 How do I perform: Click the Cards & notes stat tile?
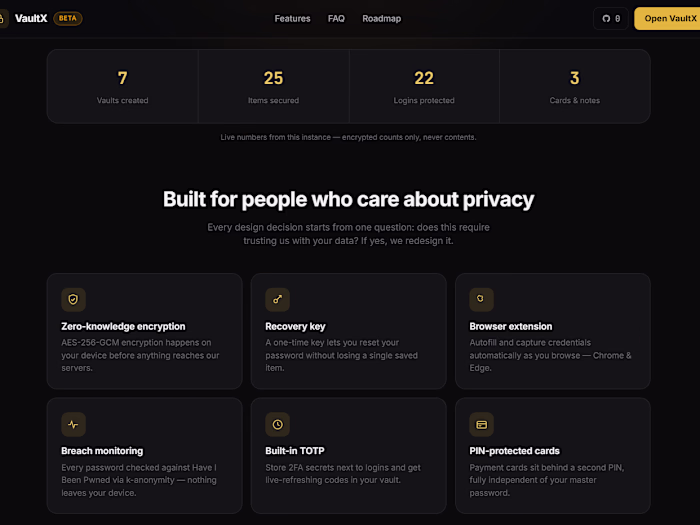(575, 87)
